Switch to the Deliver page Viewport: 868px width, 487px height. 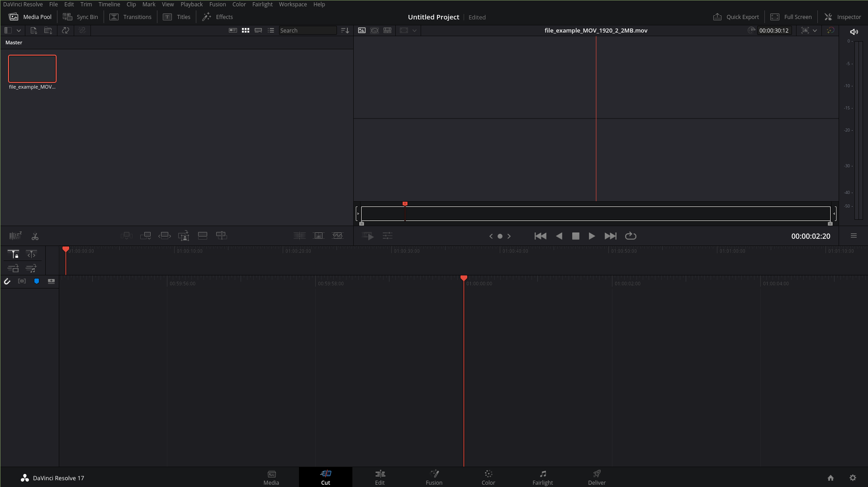597,477
